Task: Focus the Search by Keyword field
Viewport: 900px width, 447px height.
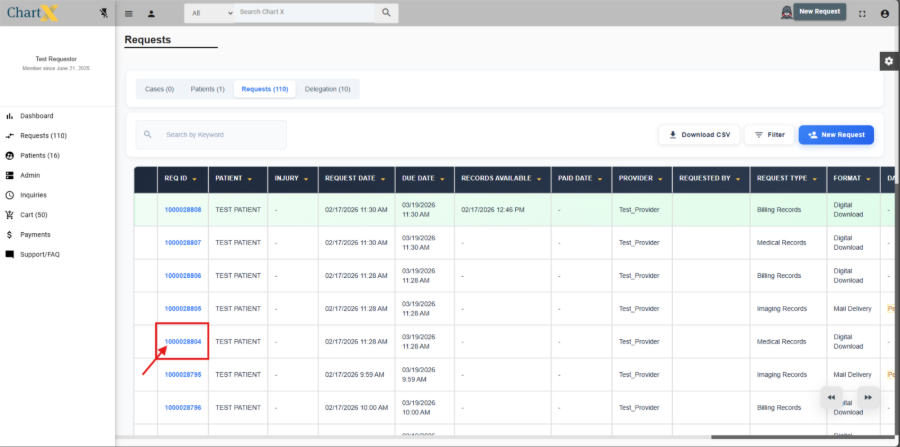Action: coord(211,135)
